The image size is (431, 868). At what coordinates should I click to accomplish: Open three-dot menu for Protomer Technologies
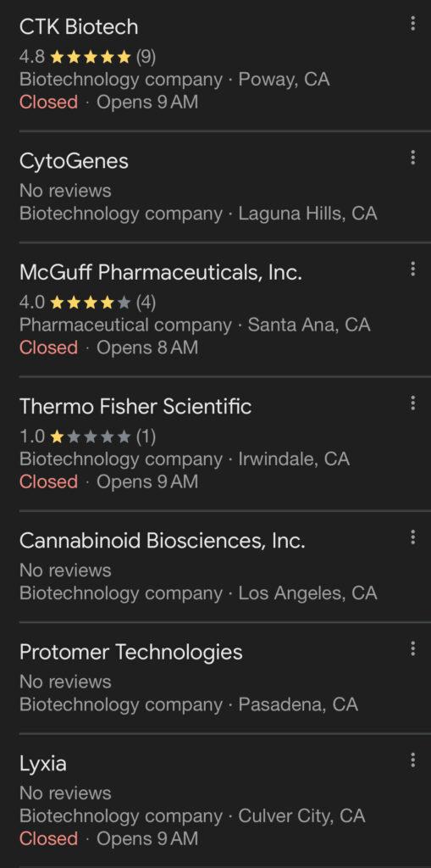tap(412, 648)
